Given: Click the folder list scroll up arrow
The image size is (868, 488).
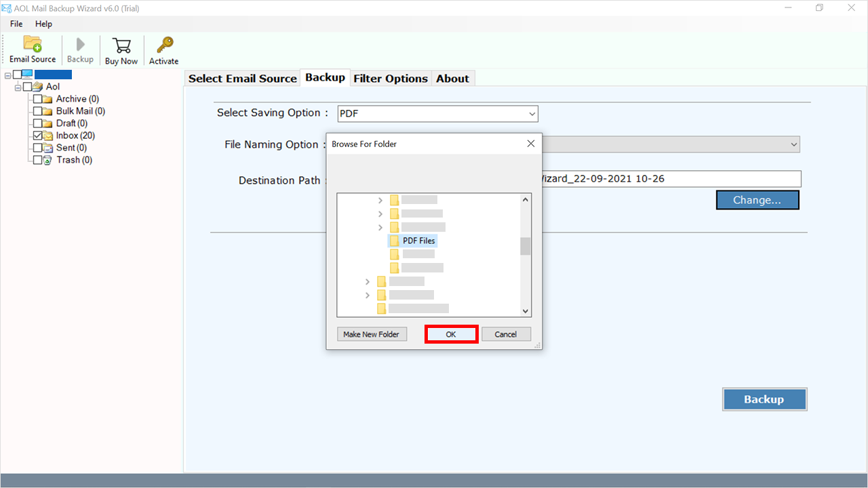Looking at the screenshot, I should tap(526, 199).
